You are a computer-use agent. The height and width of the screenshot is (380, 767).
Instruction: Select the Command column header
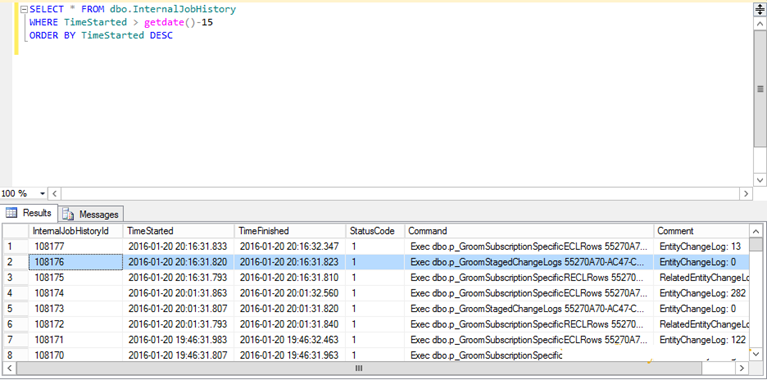pos(529,231)
